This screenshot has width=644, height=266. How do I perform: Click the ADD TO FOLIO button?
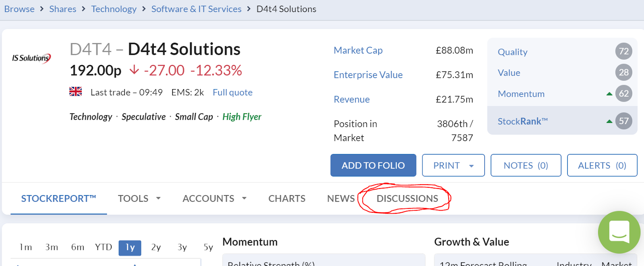click(x=373, y=165)
